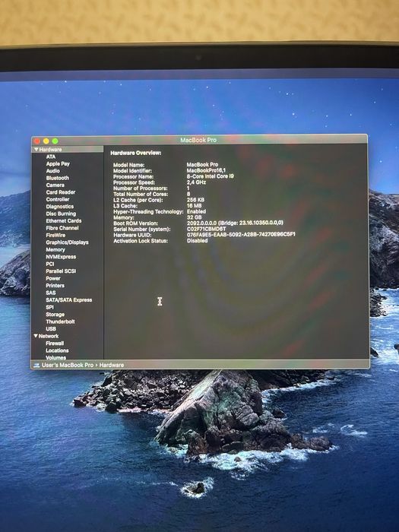Click Hardware in the path bar
Screen dimensions: 399x532
click(x=112, y=365)
